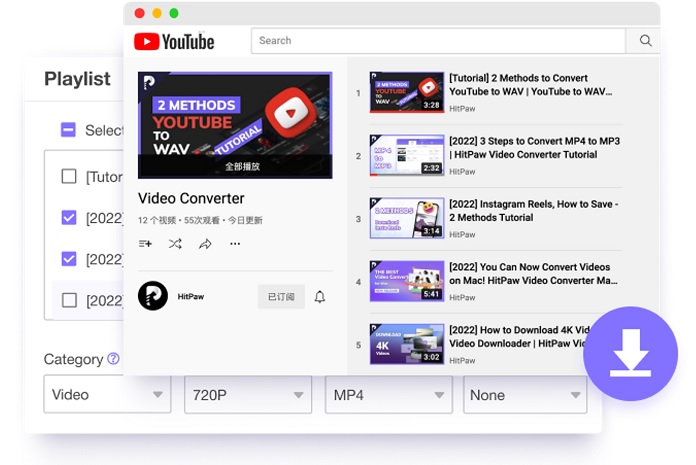Open the 720P resolution dropdown
This screenshot has height=465, width=696.
coord(248,394)
